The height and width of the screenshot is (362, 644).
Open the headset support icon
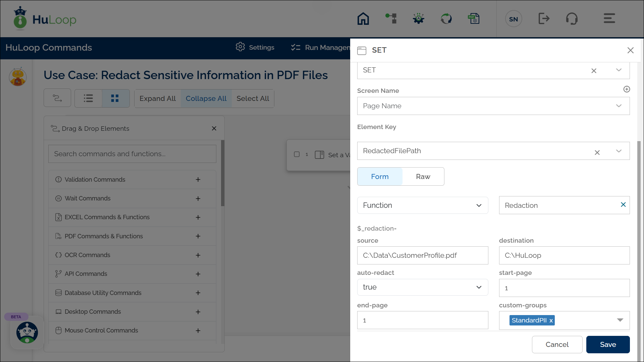tap(572, 19)
